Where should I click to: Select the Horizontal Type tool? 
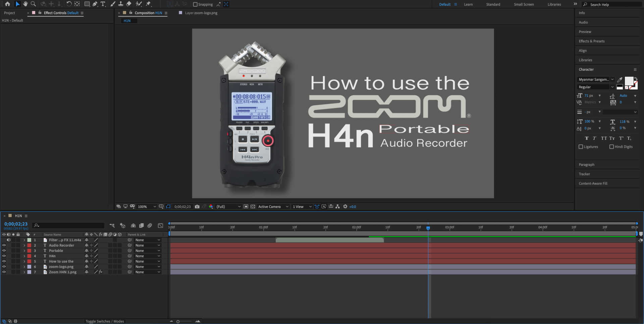(x=103, y=4)
